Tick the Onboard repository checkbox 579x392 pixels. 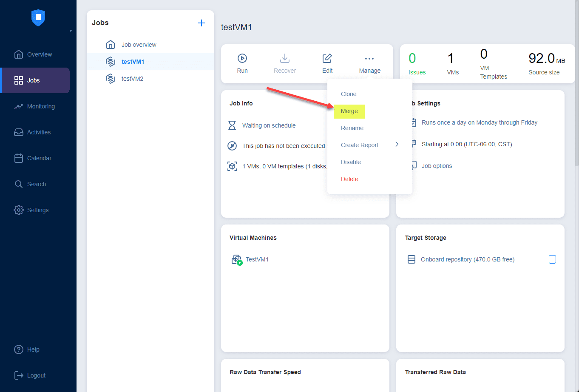(552, 259)
